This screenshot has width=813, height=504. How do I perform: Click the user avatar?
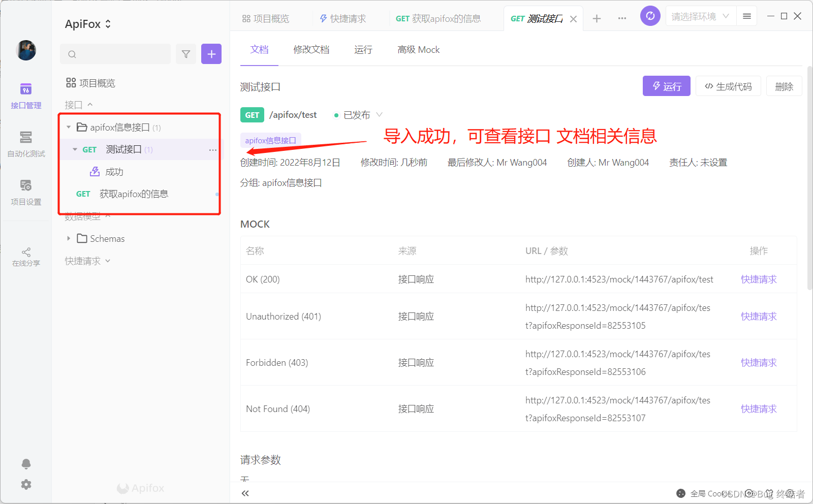click(x=26, y=50)
